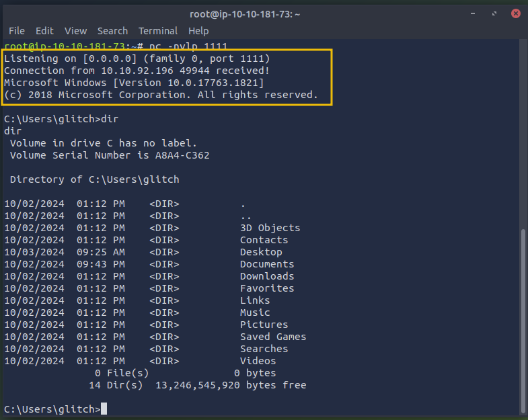Click the 'Videos' directory entry
The width and height of the screenshot is (528, 420).
(x=258, y=362)
